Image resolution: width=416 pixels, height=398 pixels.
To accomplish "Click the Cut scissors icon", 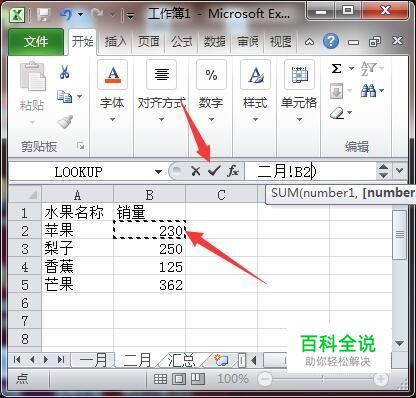I will pyautogui.click(x=64, y=71).
